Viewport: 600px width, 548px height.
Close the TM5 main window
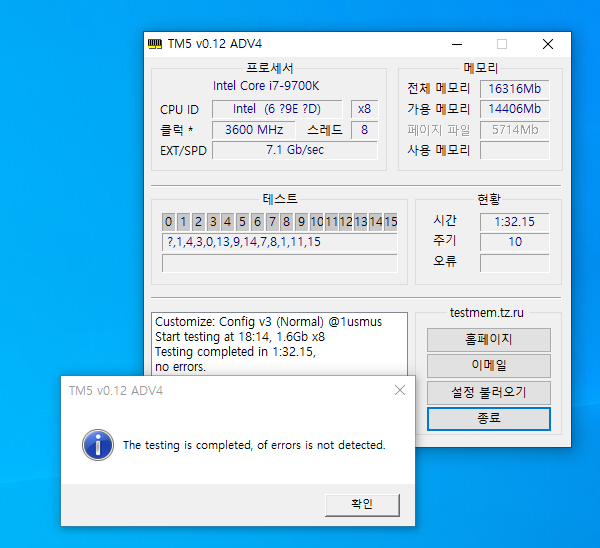pos(548,44)
